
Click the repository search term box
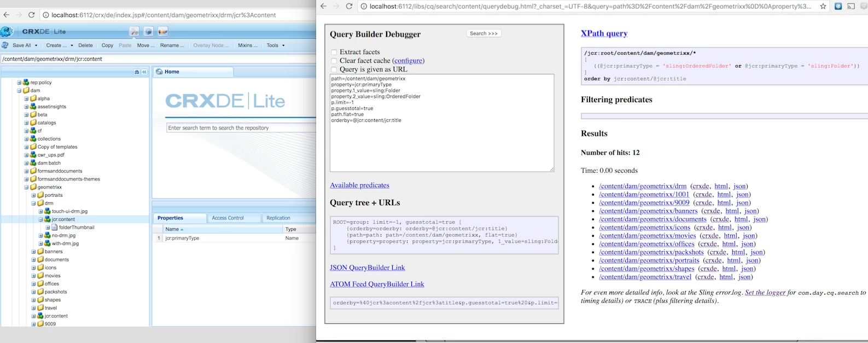pos(241,128)
